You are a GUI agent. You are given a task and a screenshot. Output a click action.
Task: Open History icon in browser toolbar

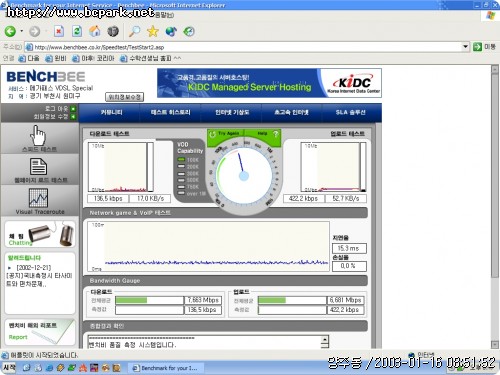[189, 31]
